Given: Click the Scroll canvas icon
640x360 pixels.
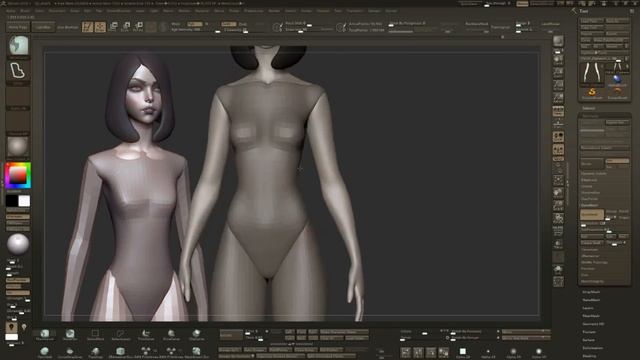Looking at the screenshot, I should click(x=558, y=60).
